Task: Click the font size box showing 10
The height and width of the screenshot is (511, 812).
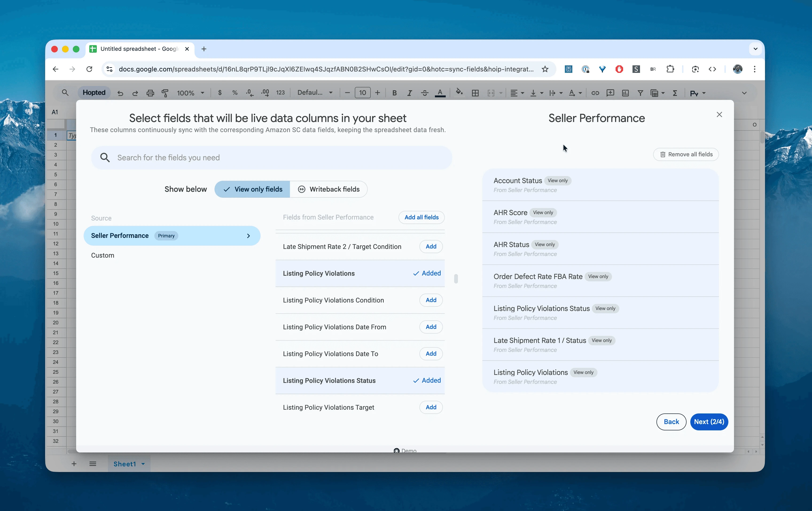Action: point(363,93)
